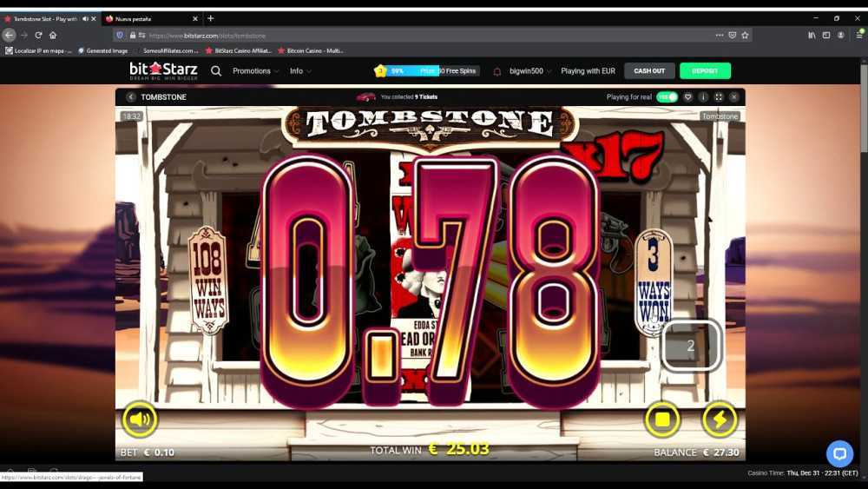
Task: Click browser back button
Action: click(9, 35)
